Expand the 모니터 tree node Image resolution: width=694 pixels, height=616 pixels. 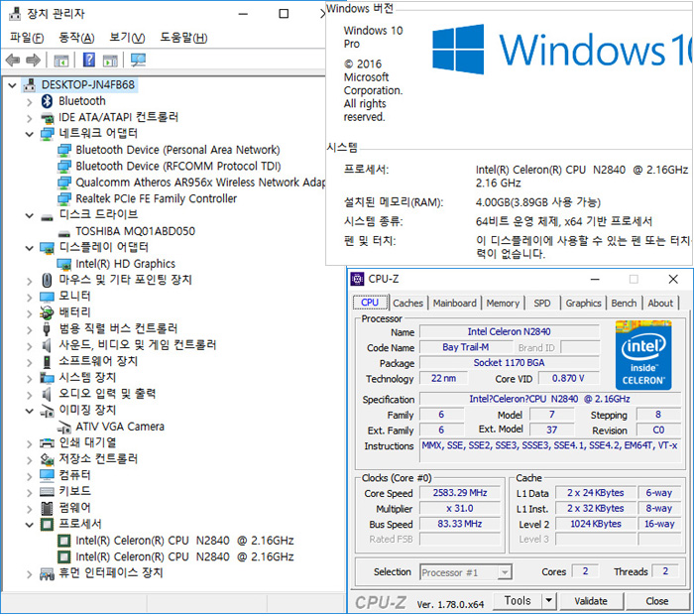[x=29, y=298]
